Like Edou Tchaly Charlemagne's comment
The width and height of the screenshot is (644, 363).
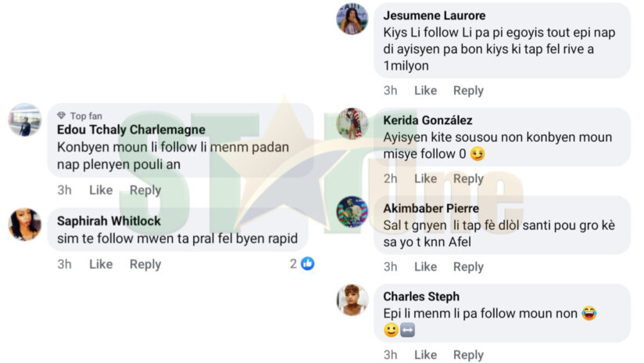click(x=101, y=190)
